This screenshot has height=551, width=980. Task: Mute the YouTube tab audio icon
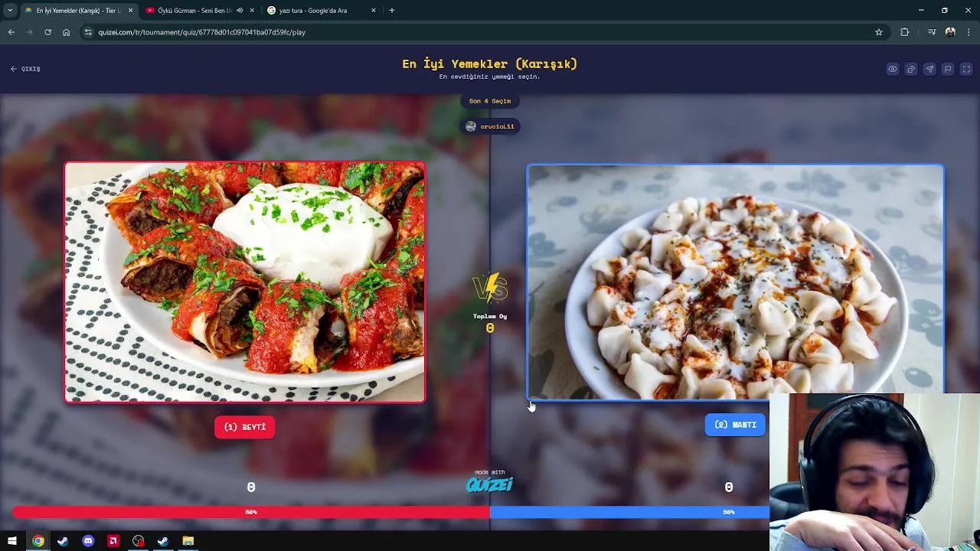pyautogui.click(x=240, y=11)
